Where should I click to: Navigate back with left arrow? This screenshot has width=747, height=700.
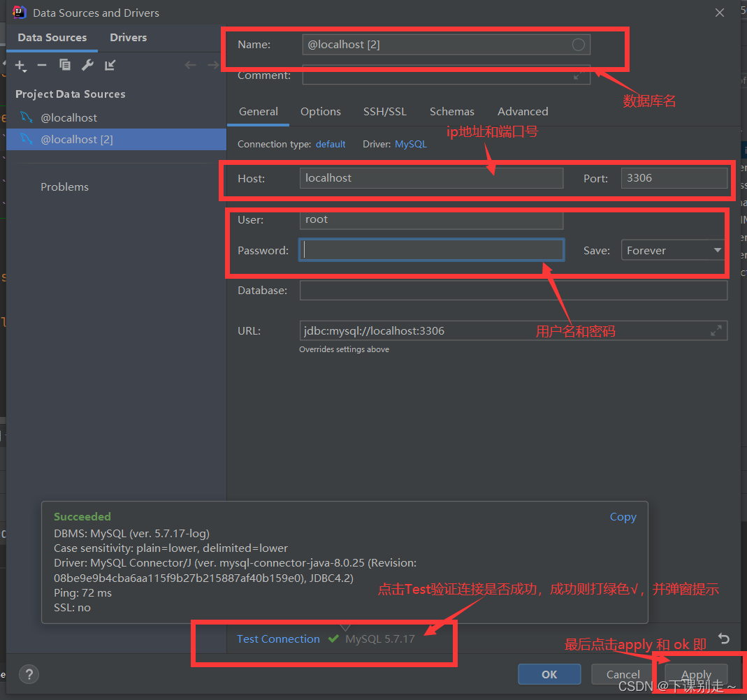(x=191, y=65)
